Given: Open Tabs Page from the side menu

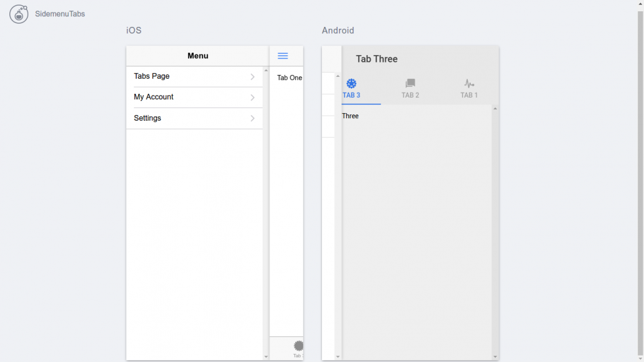Looking at the screenshot, I should pyautogui.click(x=151, y=76).
